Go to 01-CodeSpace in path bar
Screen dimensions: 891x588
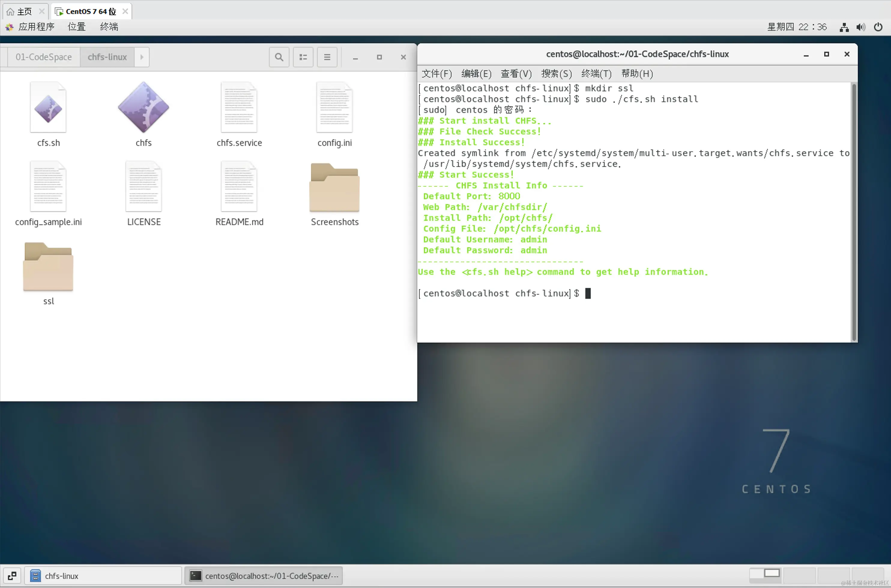[x=44, y=57]
